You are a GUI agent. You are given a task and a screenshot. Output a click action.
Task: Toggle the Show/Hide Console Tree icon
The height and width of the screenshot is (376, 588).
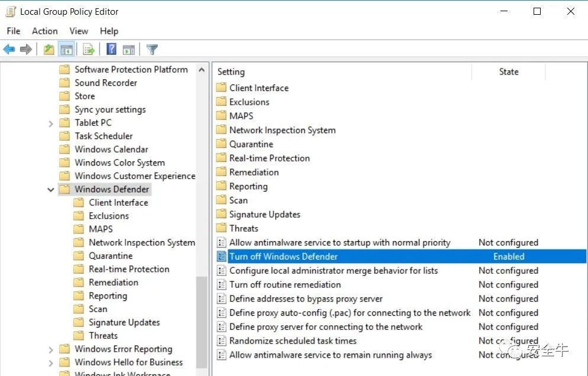[x=66, y=49]
